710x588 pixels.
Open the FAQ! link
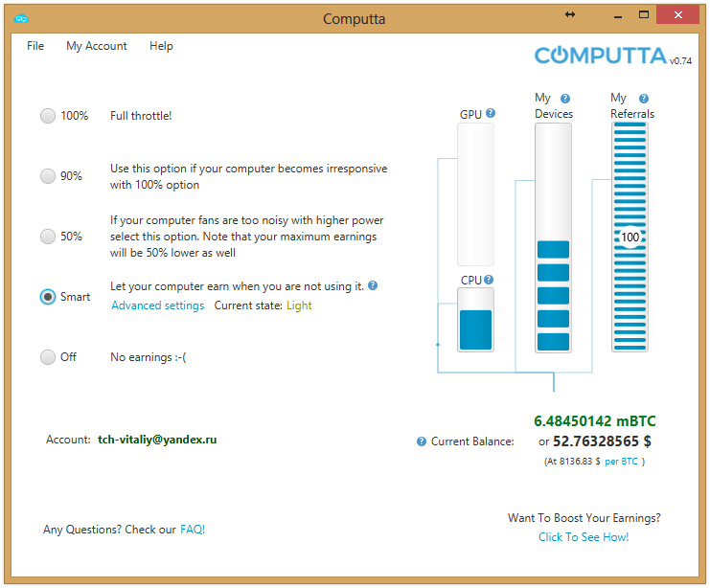click(x=193, y=530)
